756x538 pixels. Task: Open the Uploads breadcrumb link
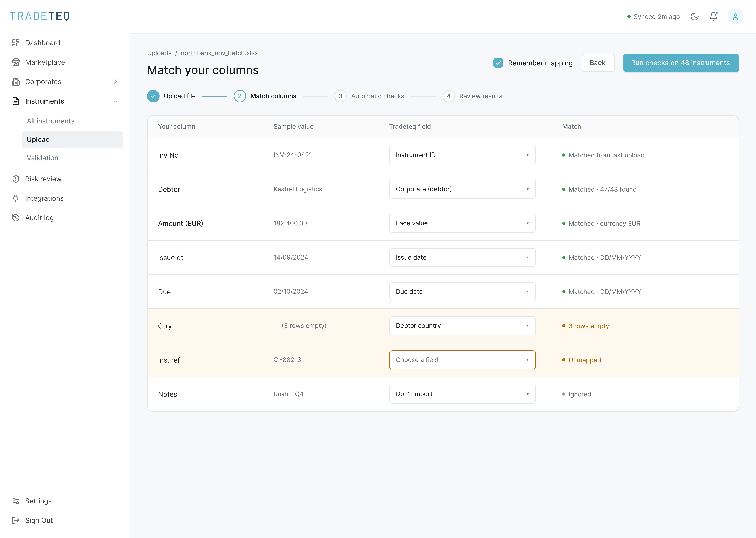[159, 53]
